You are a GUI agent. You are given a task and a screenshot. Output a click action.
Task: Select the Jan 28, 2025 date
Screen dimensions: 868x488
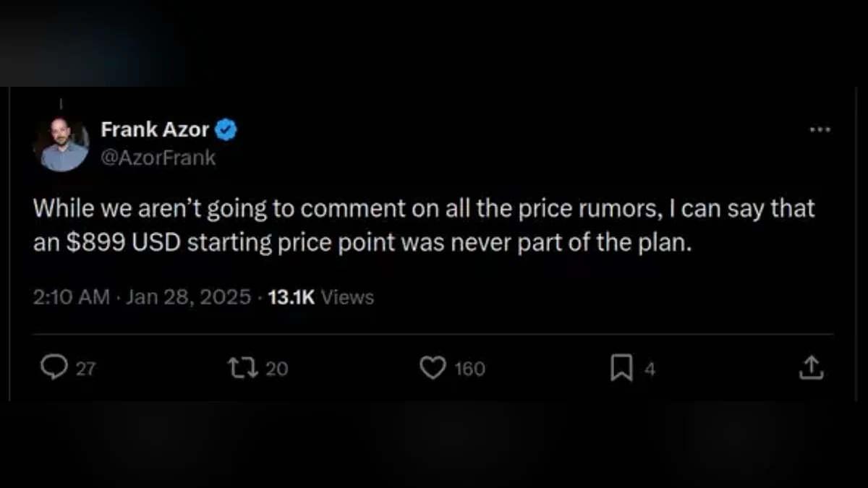pyautogui.click(x=188, y=297)
